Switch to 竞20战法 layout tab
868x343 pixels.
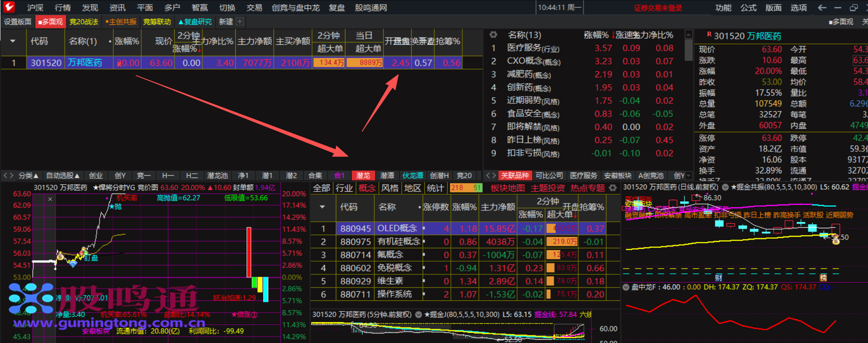coord(84,21)
